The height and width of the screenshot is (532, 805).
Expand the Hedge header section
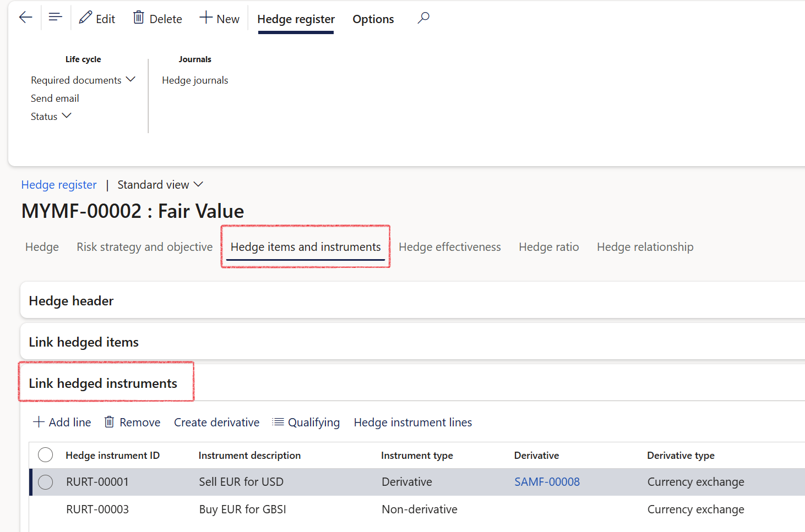pos(71,301)
